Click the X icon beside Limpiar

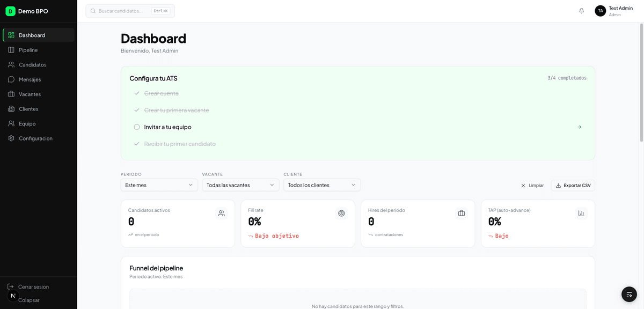(x=523, y=186)
